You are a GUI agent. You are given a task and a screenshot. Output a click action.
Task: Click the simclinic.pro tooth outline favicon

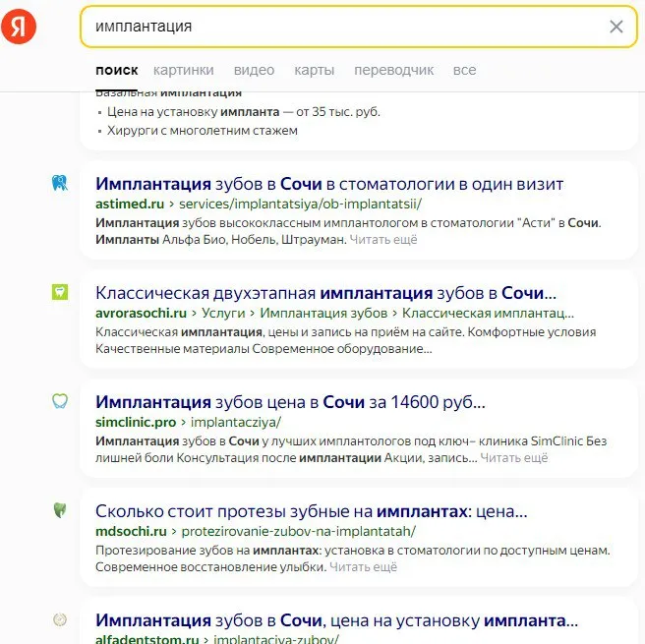tap(59, 401)
